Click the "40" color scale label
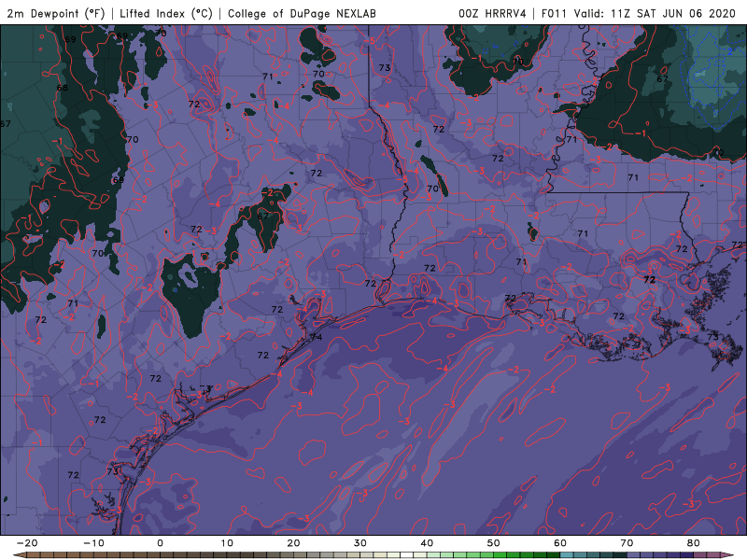This screenshot has width=747, height=560. 427,543
